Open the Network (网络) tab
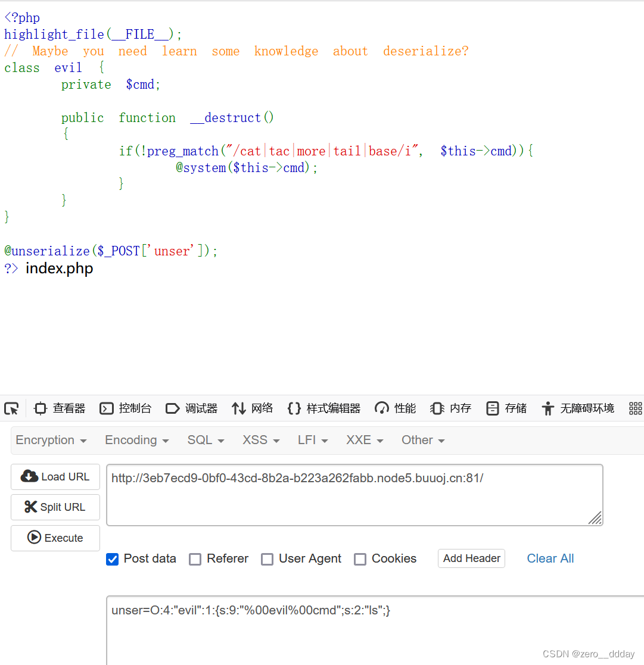This screenshot has height=665, width=644. point(252,408)
